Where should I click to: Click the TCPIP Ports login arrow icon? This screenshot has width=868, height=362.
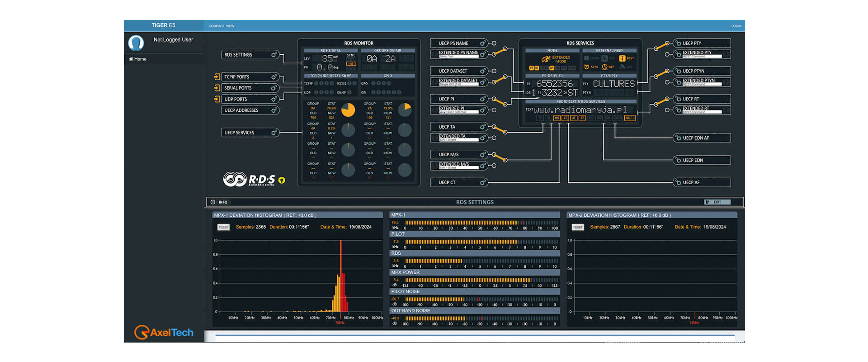point(217,77)
